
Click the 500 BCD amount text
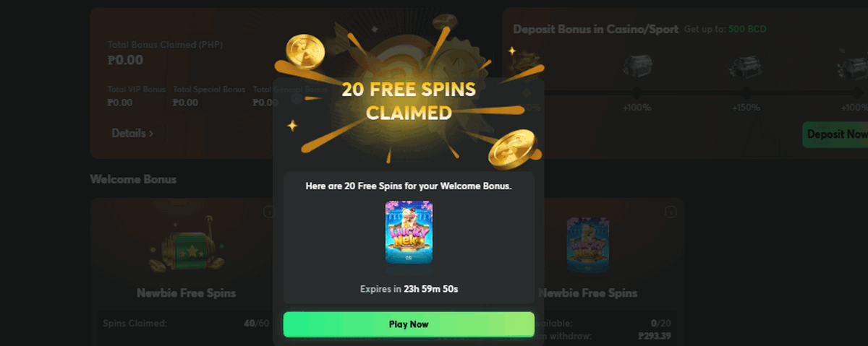(x=747, y=30)
